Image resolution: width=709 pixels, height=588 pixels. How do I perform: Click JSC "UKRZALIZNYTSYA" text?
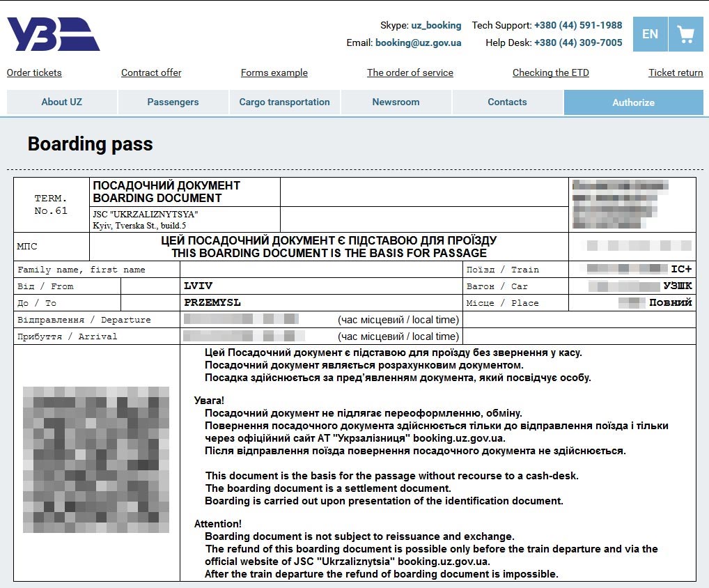[x=145, y=214]
